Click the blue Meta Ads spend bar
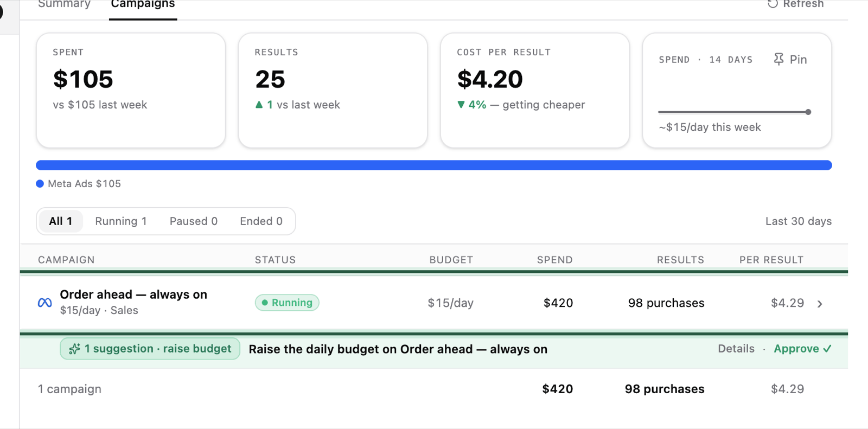 tap(434, 165)
